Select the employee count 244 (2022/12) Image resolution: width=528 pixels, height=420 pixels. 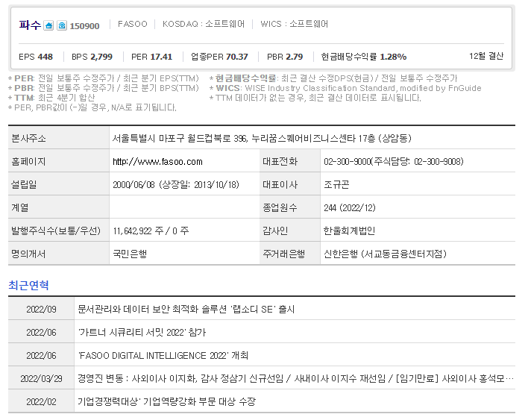pyautogui.click(x=350, y=208)
